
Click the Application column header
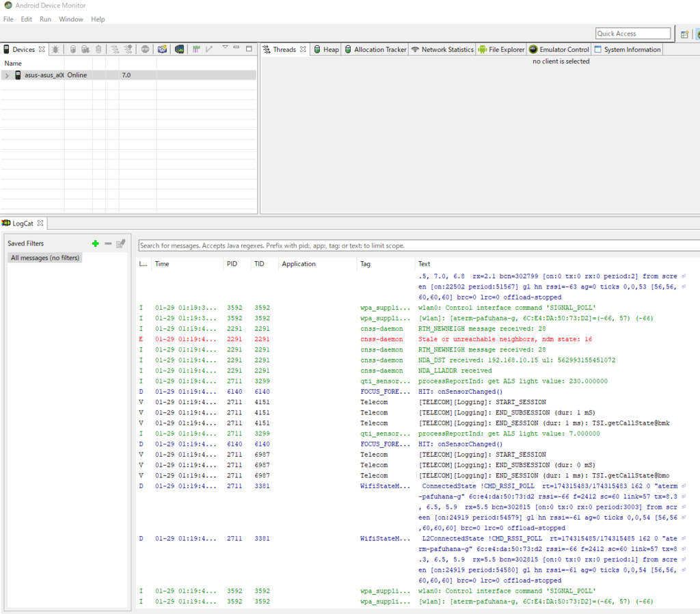click(x=318, y=264)
